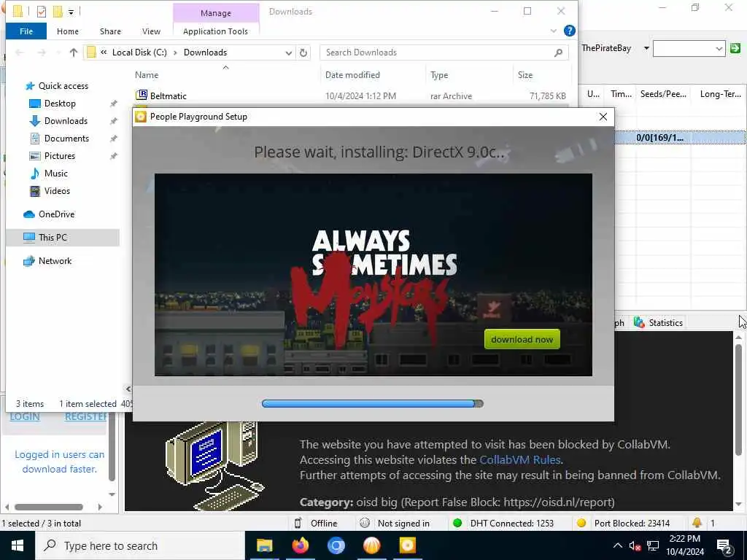The height and width of the screenshot is (560, 747).
Task: Open Desktop in the navigation pane
Action: point(60,104)
